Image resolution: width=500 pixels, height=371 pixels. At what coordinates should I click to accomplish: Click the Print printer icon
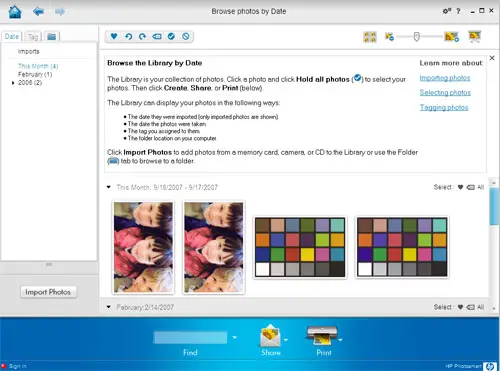click(x=322, y=335)
